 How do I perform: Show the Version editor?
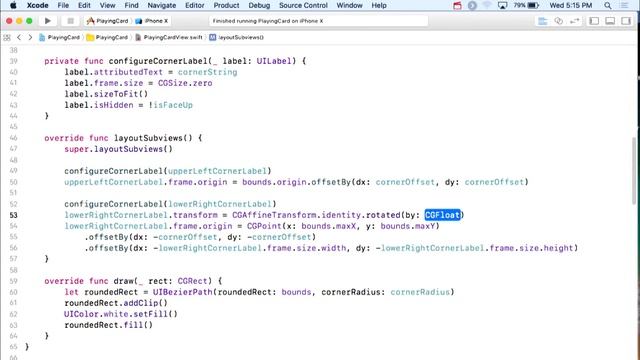coord(574,21)
